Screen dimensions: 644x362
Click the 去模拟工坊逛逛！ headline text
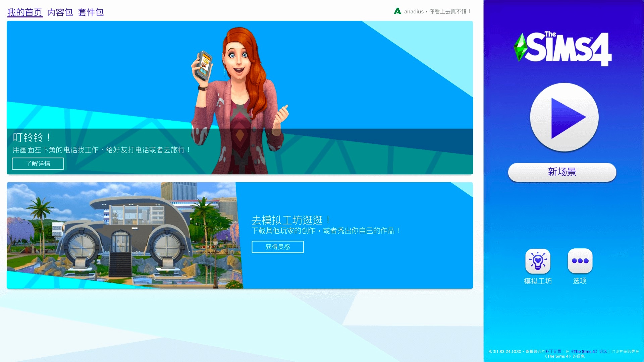point(290,220)
